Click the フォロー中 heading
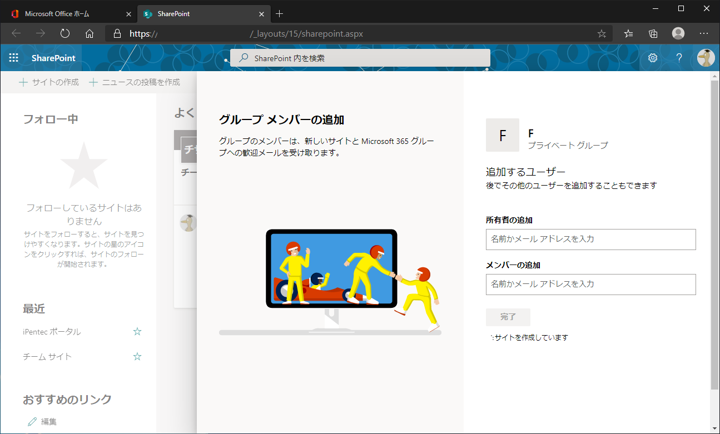Image resolution: width=720 pixels, height=434 pixels. pos(51,119)
